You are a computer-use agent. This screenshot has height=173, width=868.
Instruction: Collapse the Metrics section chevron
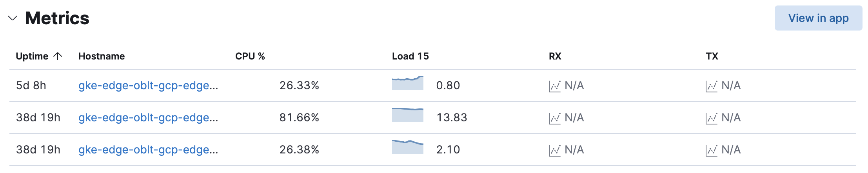pyautogui.click(x=13, y=18)
